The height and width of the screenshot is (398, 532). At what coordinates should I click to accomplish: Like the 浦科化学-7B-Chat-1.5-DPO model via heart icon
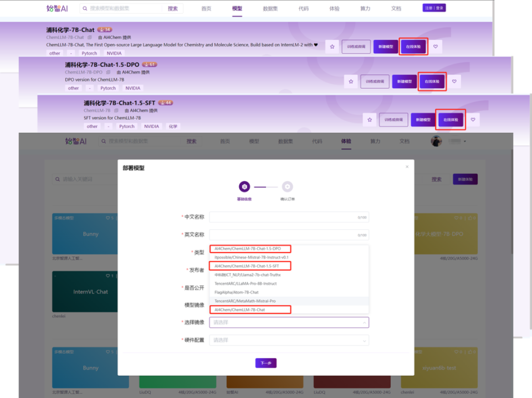pyautogui.click(x=454, y=81)
